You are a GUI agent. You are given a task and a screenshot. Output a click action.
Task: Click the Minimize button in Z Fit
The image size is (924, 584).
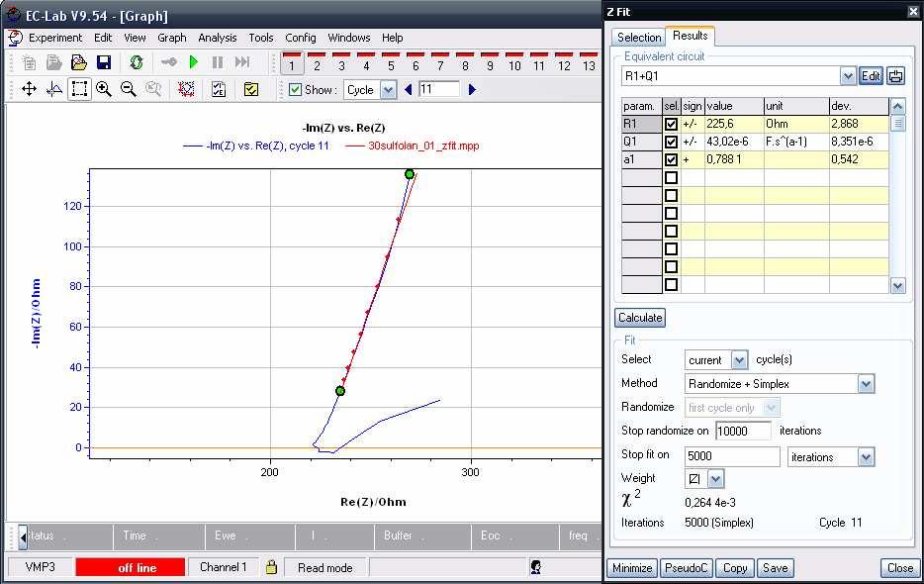pos(632,567)
